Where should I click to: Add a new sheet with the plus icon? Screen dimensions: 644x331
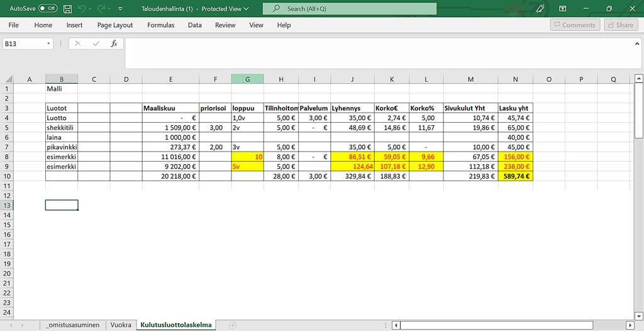coord(233,325)
